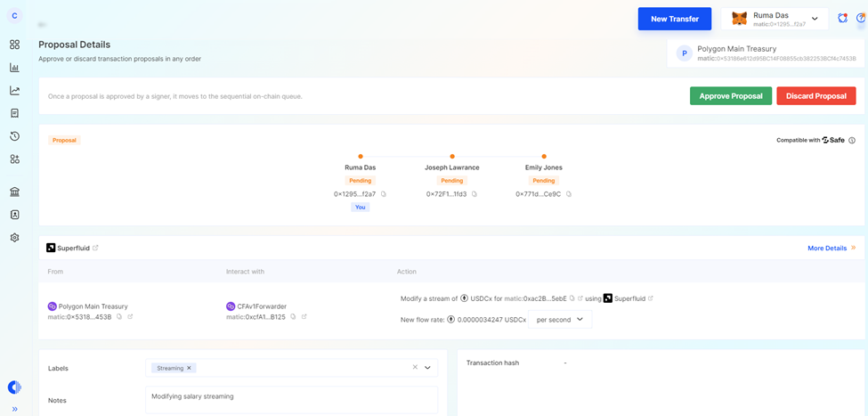Copy Ruma Das's signer address
868x416 pixels.
[384, 194]
